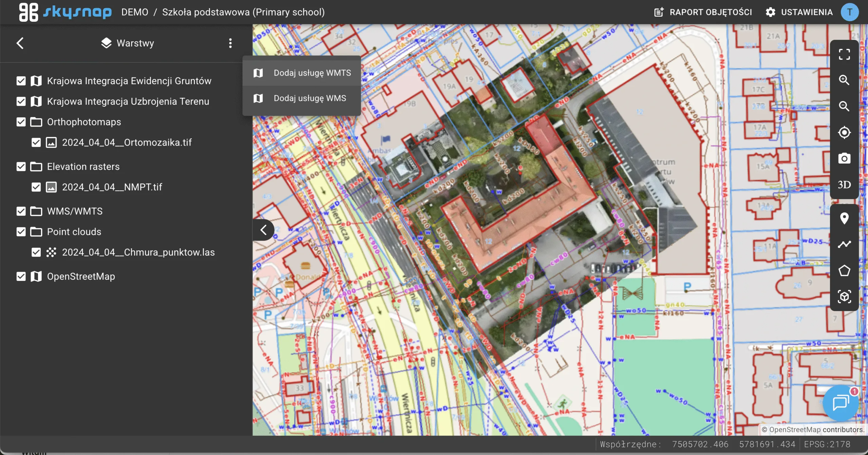Open Ustawienia settings
This screenshot has height=455, width=868.
point(799,12)
